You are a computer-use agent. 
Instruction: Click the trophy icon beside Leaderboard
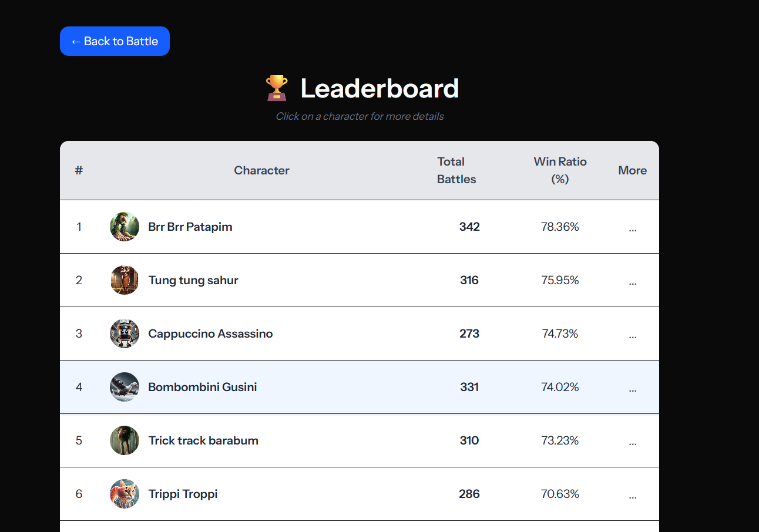click(277, 88)
